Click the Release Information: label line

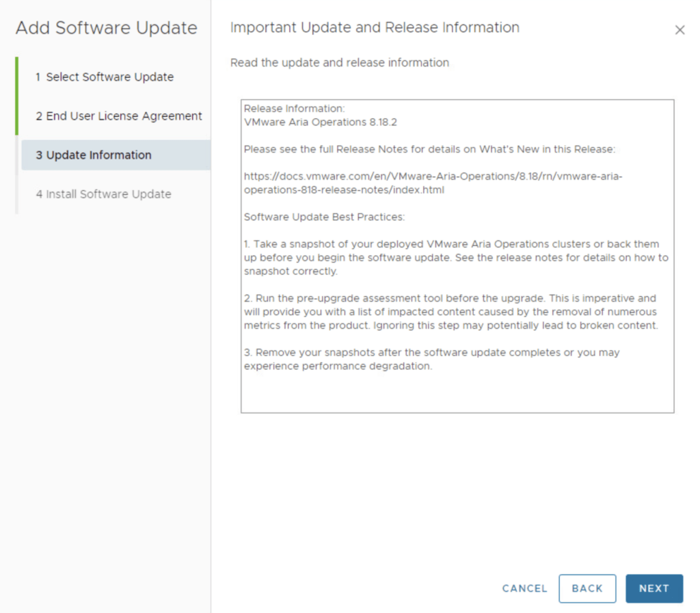[294, 109]
